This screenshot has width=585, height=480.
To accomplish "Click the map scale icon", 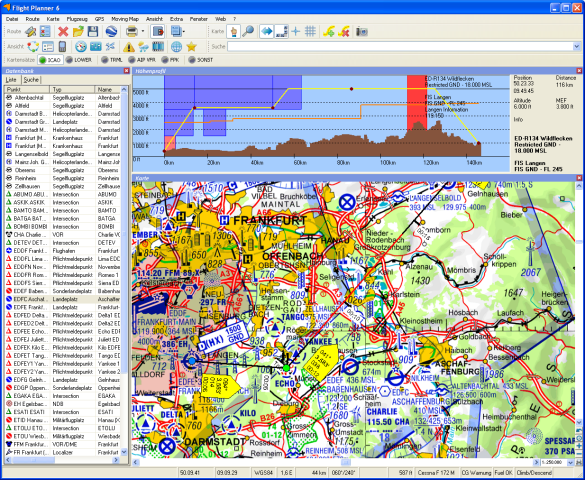I will click(281, 32).
